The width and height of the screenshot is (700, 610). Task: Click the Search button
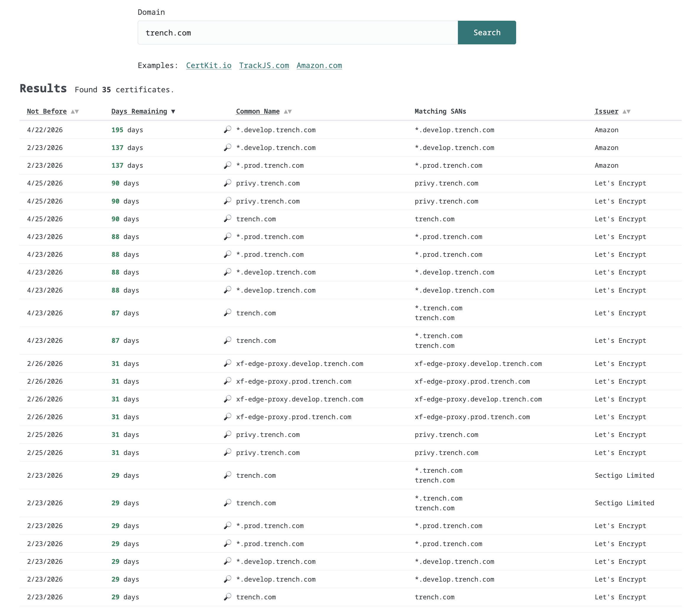click(486, 33)
